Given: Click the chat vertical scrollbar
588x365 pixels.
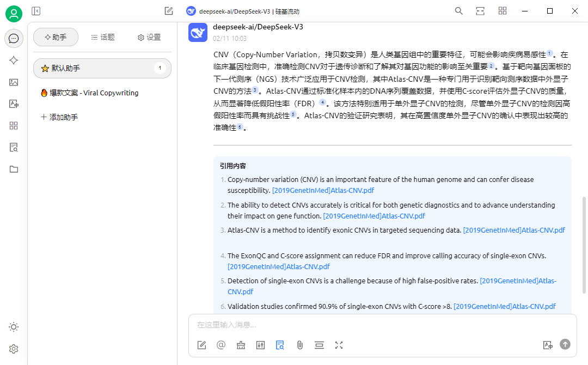Looking at the screenshot, I should pyautogui.click(x=584, y=245).
